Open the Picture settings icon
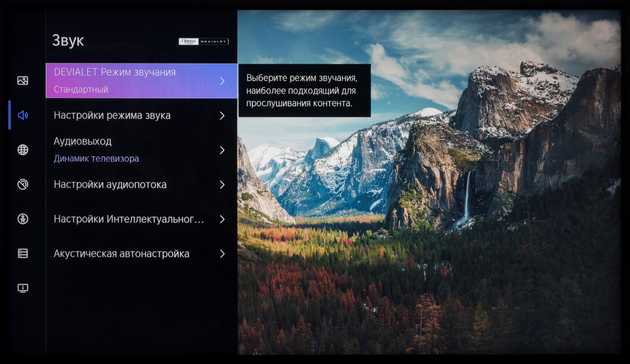Viewport: 630px width, 364px height. 23,81
